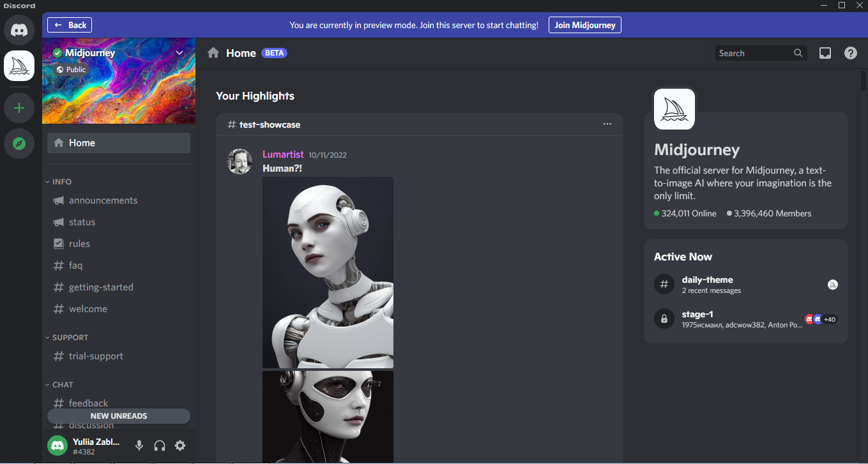Image resolution: width=868 pixels, height=464 pixels.
Task: Open the faq channel
Action: 119,266
